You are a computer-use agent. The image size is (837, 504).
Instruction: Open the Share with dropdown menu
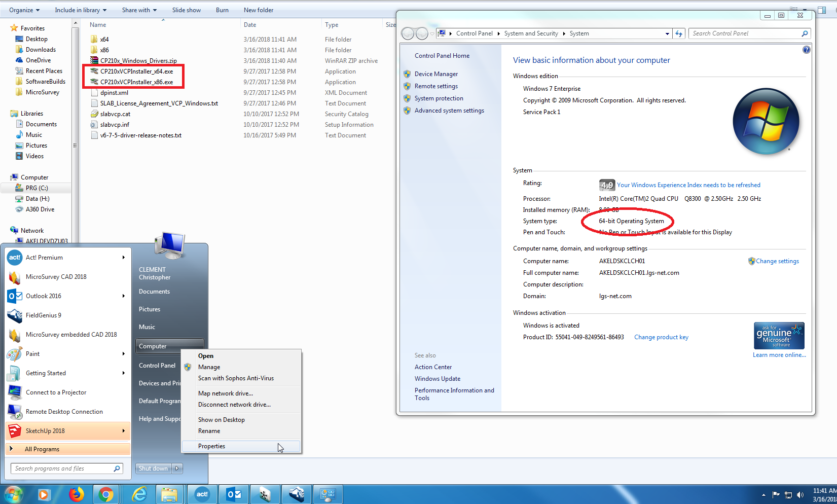[139, 10]
